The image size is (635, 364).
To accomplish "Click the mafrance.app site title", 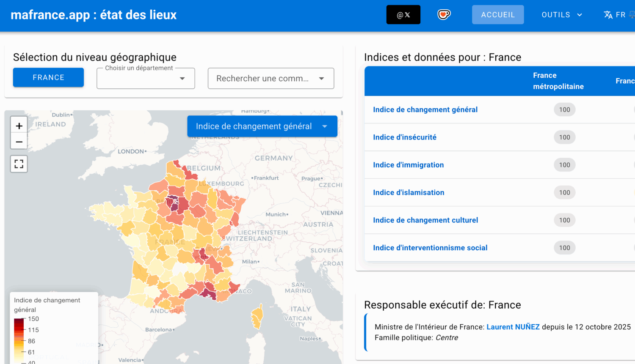I will pos(94,15).
